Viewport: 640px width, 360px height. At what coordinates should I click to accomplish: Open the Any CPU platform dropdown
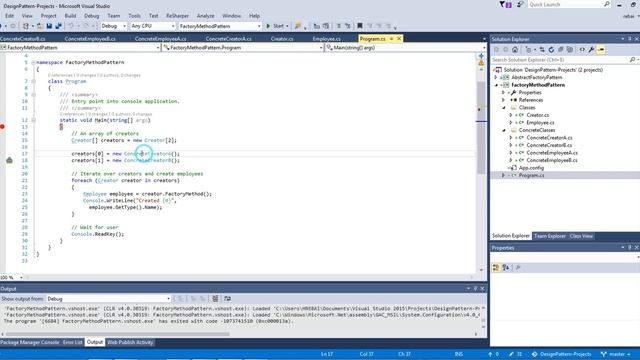pyautogui.click(x=153, y=26)
